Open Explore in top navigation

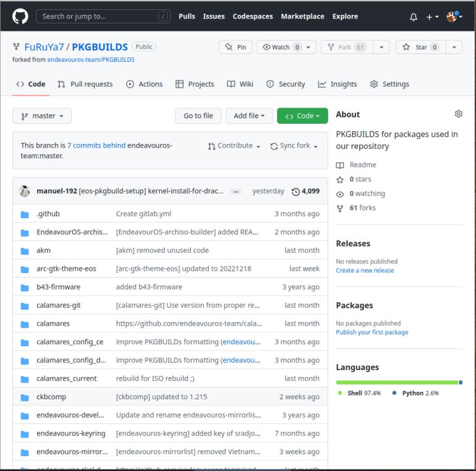point(345,17)
